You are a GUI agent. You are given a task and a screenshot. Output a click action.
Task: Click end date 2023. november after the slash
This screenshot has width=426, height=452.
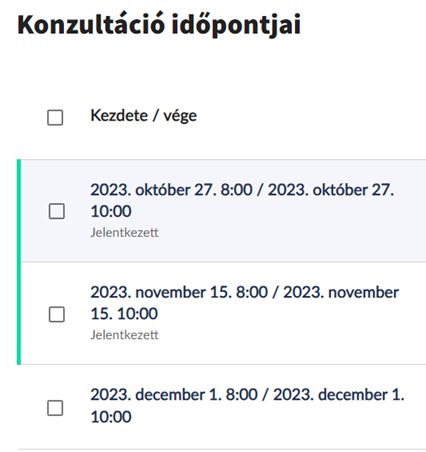(341, 292)
